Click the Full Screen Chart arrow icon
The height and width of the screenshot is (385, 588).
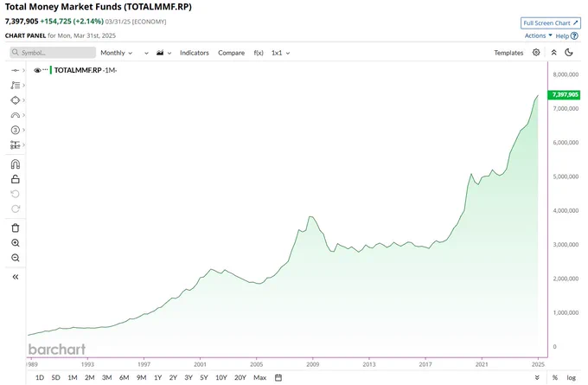(576, 22)
